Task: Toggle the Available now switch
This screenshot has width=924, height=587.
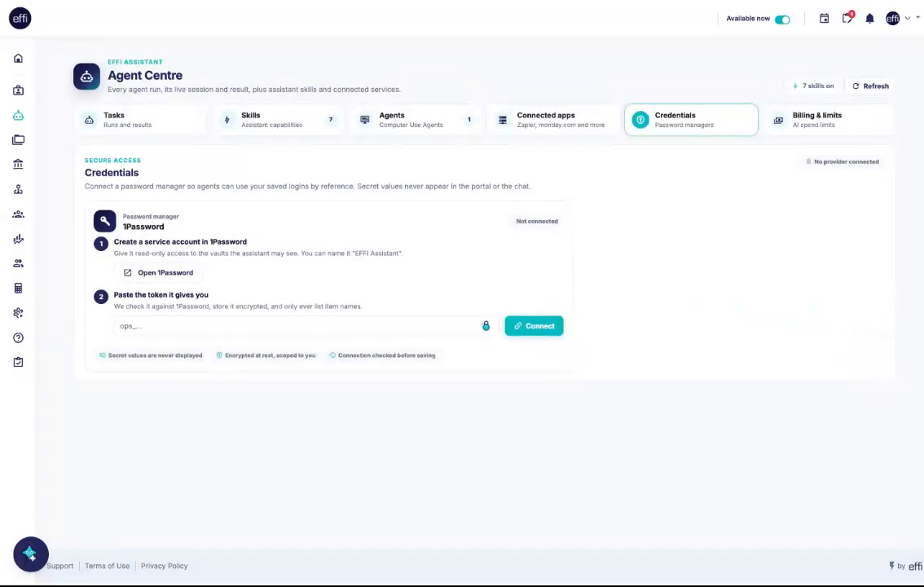Action: 782,20
